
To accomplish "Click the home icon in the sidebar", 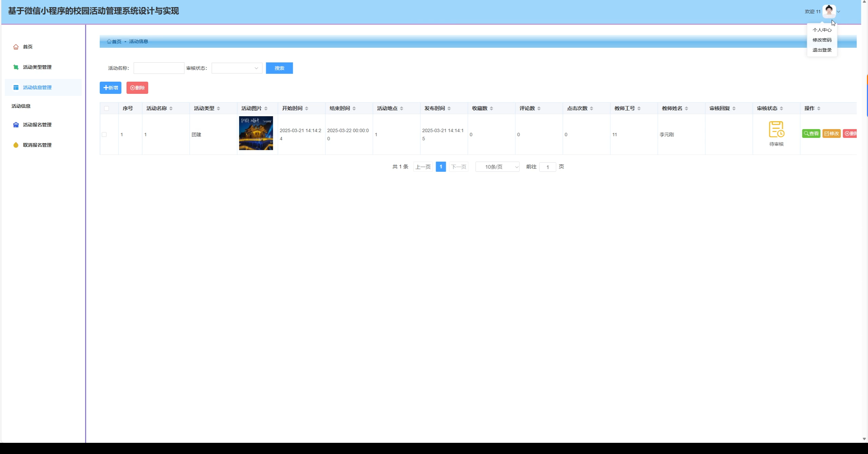I will 16,47.
